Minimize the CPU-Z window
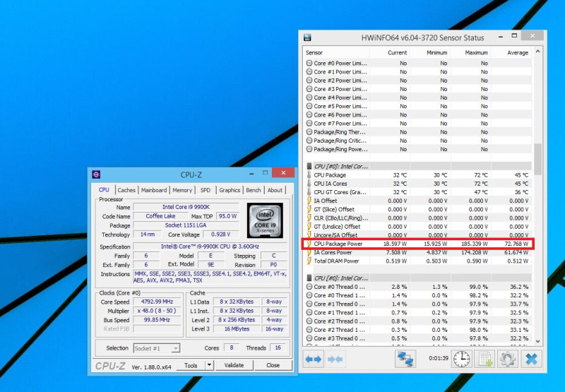The image size is (565, 392). (251, 173)
